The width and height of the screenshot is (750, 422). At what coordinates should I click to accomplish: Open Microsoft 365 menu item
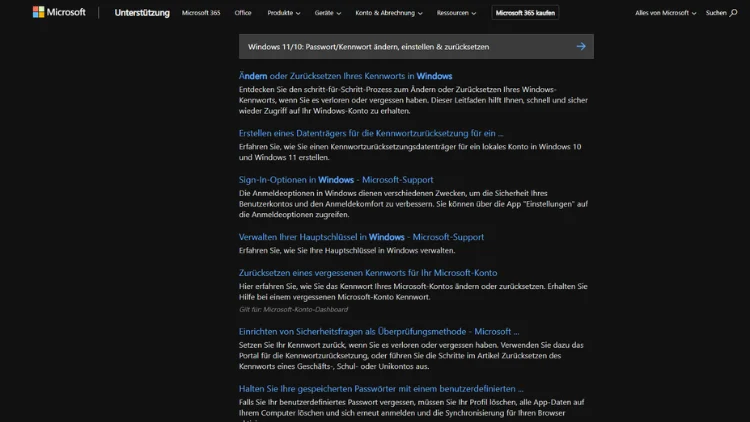(x=201, y=13)
